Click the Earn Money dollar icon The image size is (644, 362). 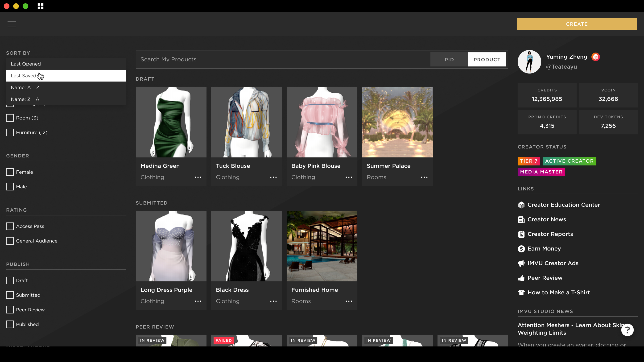click(521, 249)
